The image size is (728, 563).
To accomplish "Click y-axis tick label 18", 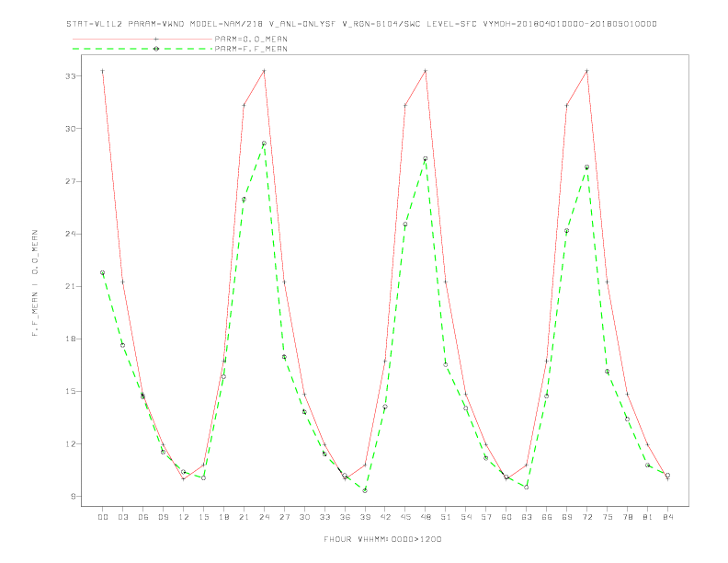I will click(71, 339).
